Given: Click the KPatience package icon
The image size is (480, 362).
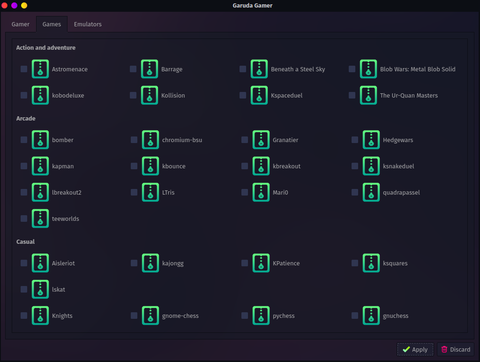Looking at the screenshot, I should (x=261, y=263).
